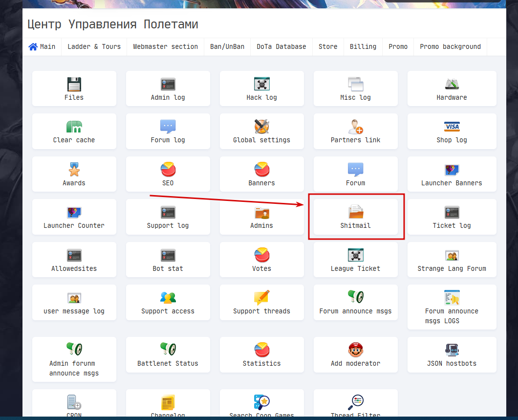Open the Shop log VISA card icon

pos(452,127)
